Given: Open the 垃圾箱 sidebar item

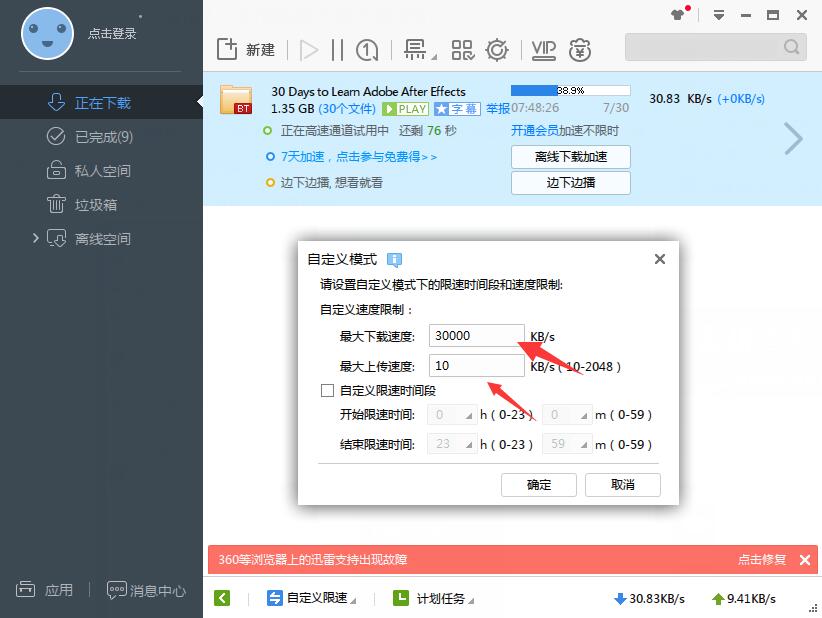Looking at the screenshot, I should (x=101, y=204).
